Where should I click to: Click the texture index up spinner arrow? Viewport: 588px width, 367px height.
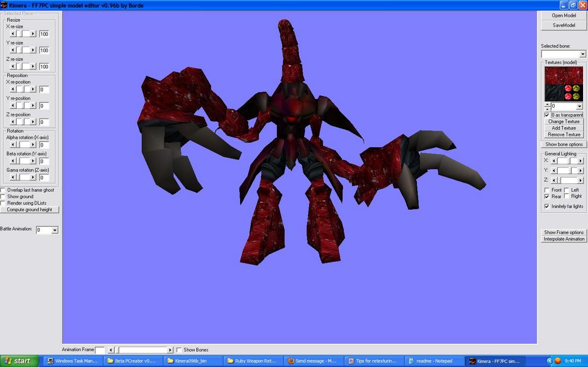[548, 105]
